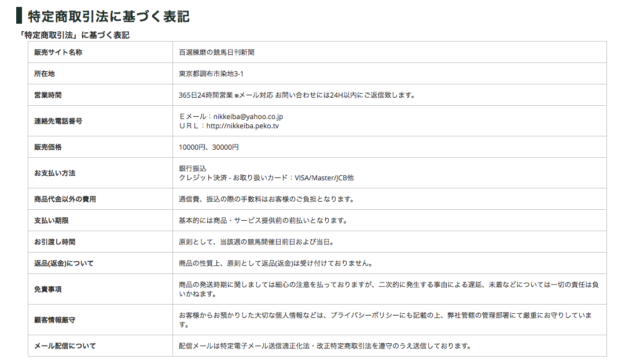Viewport: 640px width, 363px height.
Task: Select the メール配信について row label
Action: coord(65,346)
